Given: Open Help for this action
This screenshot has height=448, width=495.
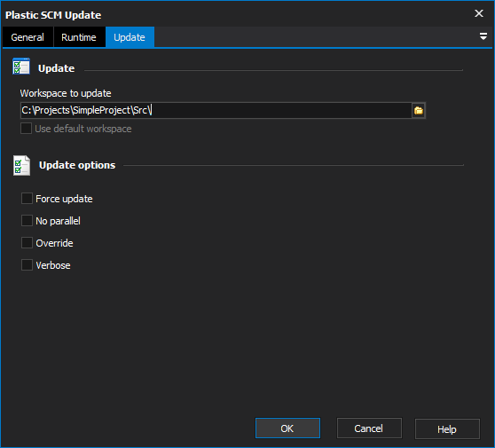Looking at the screenshot, I should 447,428.
